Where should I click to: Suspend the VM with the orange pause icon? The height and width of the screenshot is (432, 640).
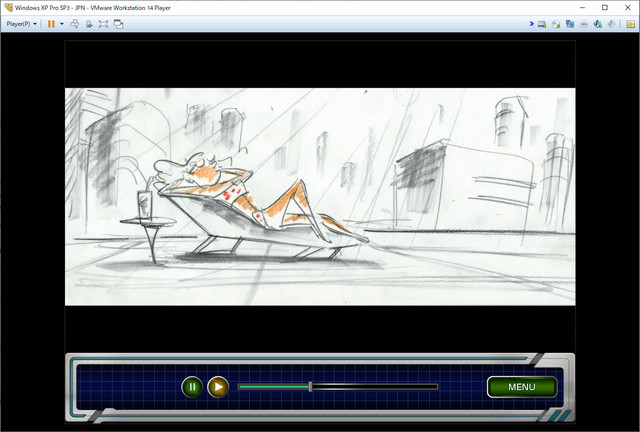pos(51,24)
